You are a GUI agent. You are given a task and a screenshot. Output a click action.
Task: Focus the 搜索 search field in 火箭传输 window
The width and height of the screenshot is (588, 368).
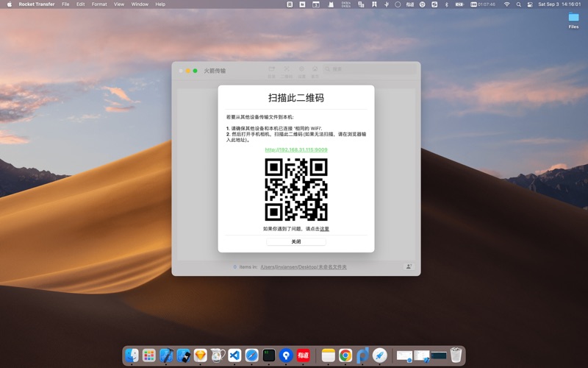(370, 69)
